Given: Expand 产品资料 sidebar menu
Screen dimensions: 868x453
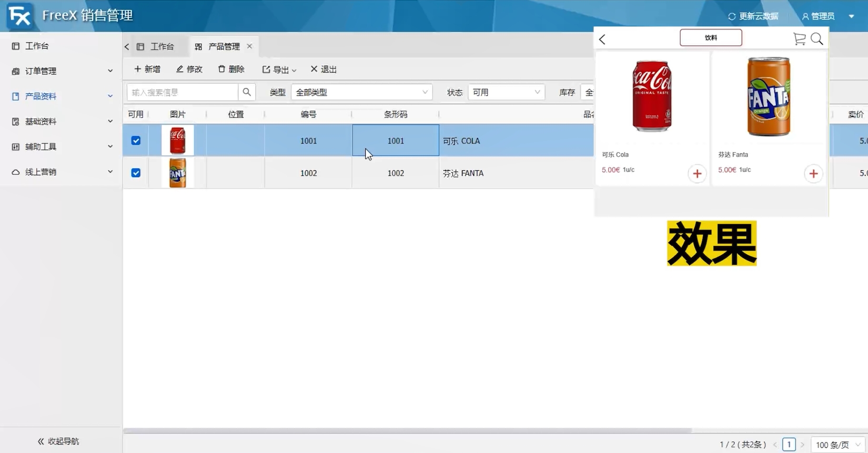Looking at the screenshot, I should pos(61,96).
